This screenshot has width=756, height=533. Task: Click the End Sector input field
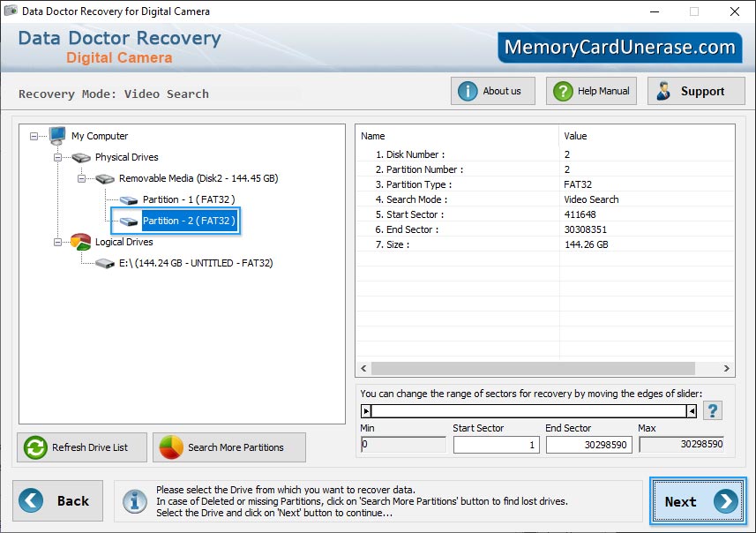point(588,445)
